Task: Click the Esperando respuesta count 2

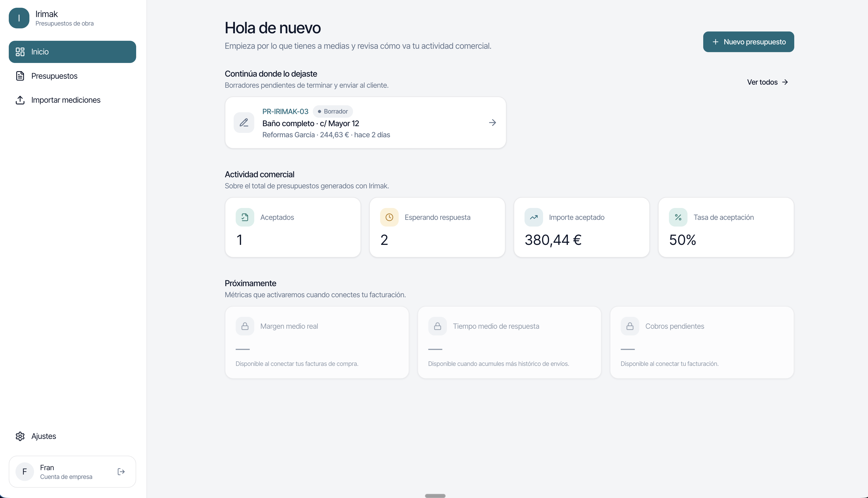Action: pyautogui.click(x=384, y=240)
